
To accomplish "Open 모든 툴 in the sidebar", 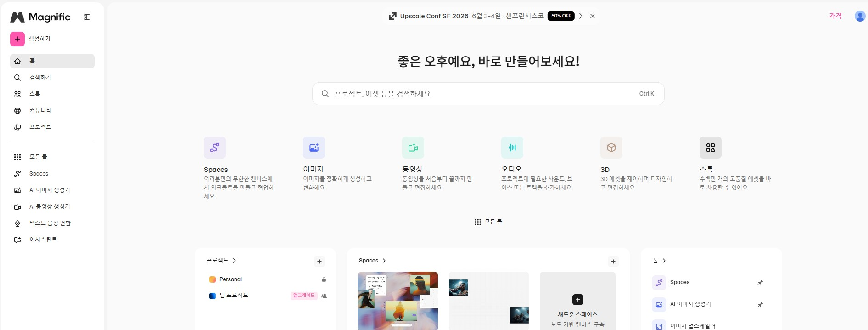I will pyautogui.click(x=52, y=157).
